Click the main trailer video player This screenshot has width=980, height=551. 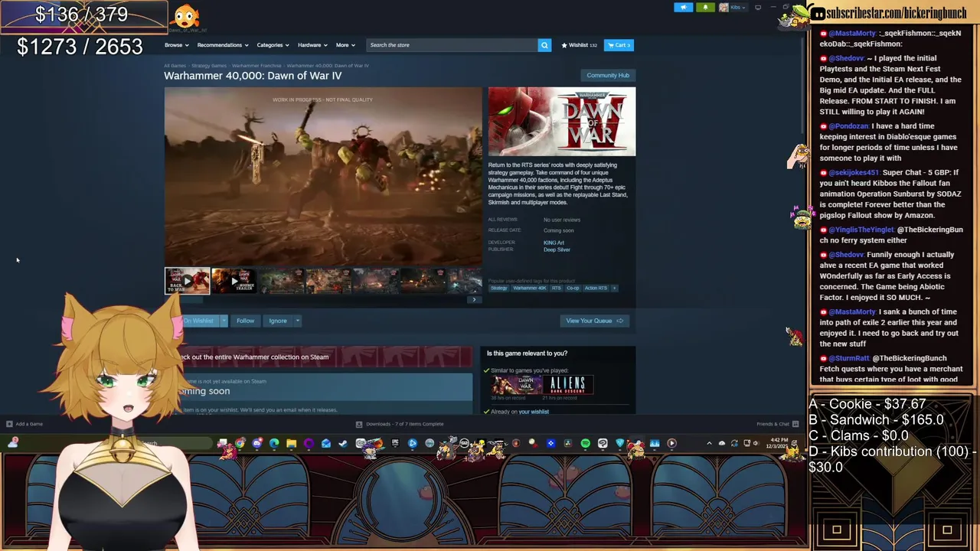click(323, 177)
